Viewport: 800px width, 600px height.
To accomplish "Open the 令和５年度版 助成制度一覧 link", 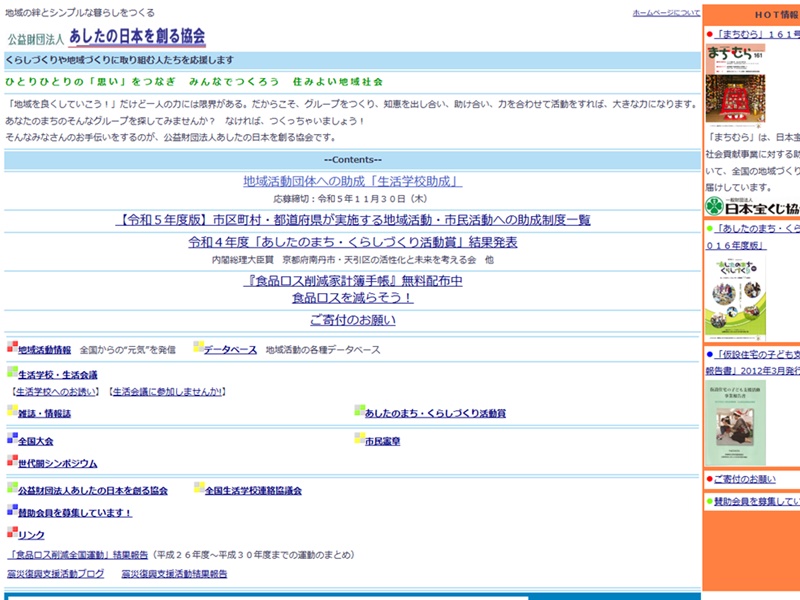I will point(353,220).
